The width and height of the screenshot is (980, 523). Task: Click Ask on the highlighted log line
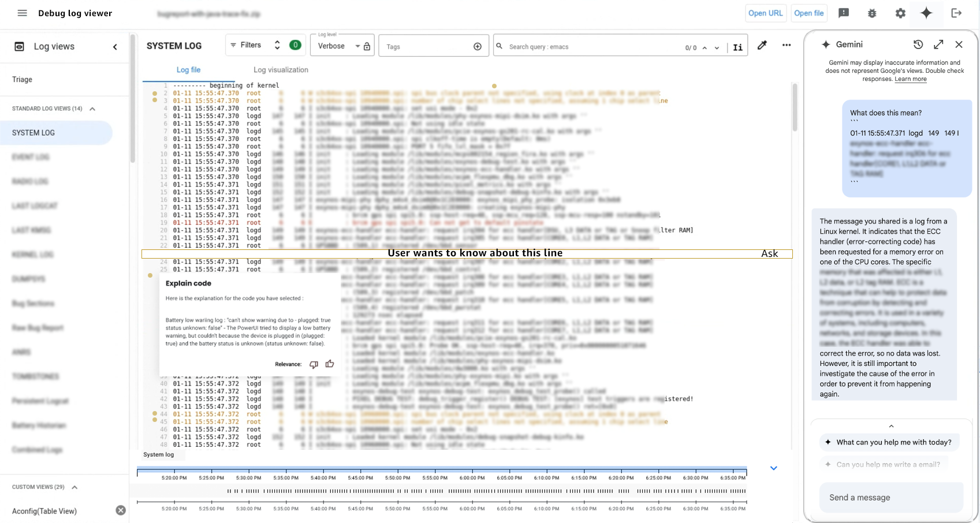coord(769,253)
